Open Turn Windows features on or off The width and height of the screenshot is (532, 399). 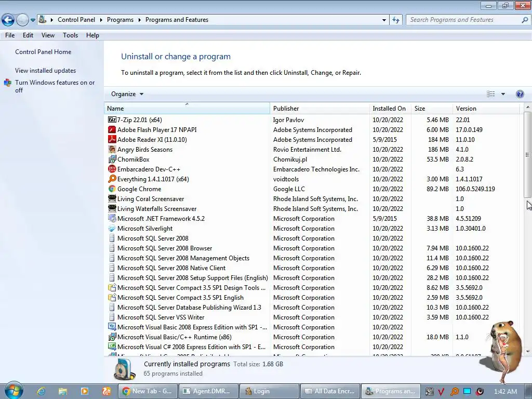pos(55,86)
